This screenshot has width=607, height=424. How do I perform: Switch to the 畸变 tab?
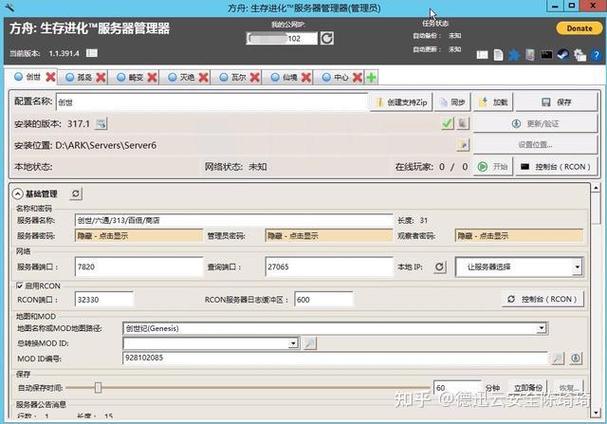[x=130, y=77]
